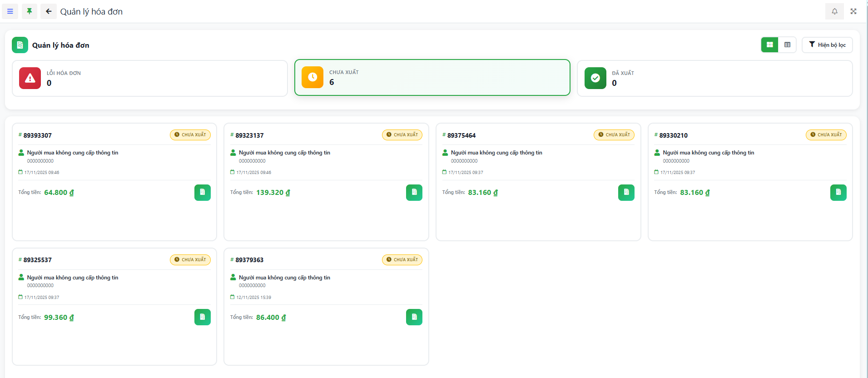Select the Lỗi hóa đơn tab
Image resolution: width=868 pixels, height=378 pixels.
click(150, 78)
